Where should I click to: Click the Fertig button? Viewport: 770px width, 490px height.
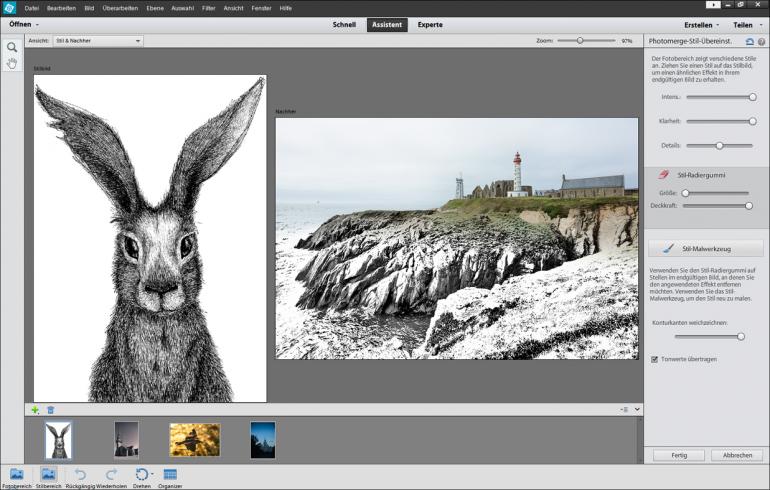tap(679, 455)
